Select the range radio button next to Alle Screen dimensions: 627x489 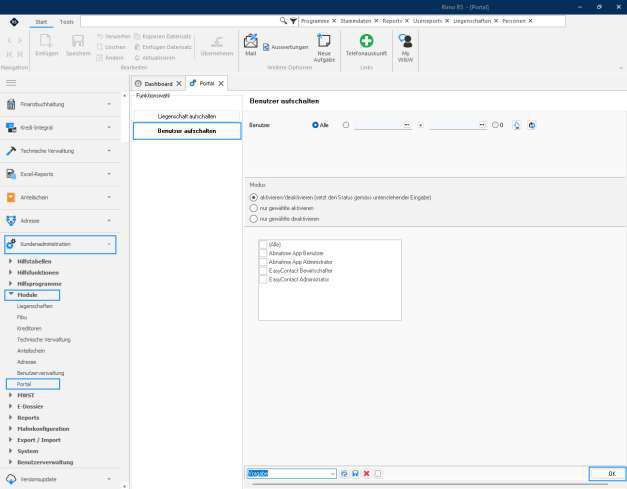pyautogui.click(x=346, y=125)
